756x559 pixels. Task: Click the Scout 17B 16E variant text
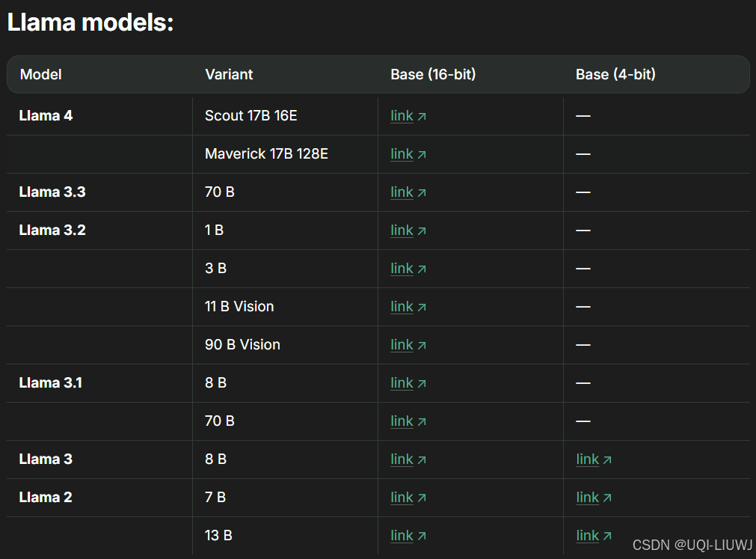[251, 116]
